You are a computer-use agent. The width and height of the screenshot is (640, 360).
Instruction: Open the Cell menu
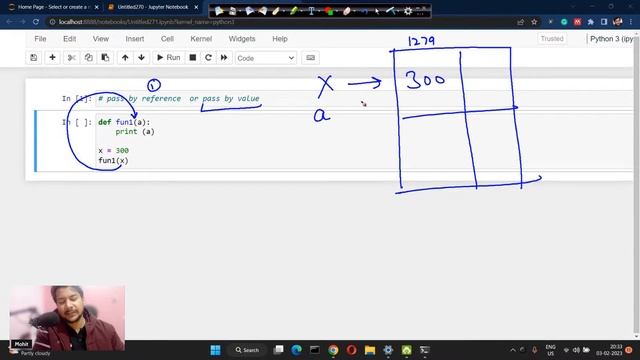coord(167,39)
